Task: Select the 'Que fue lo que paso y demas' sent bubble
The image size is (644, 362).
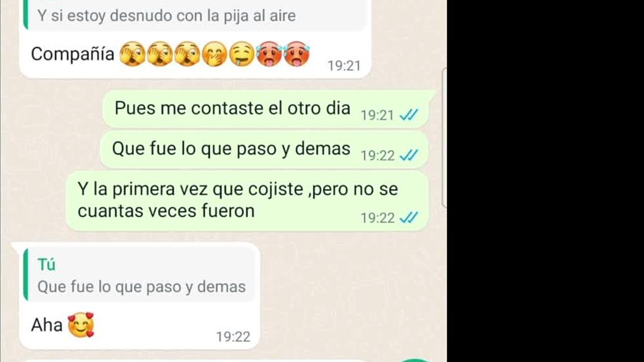Action: (265, 149)
